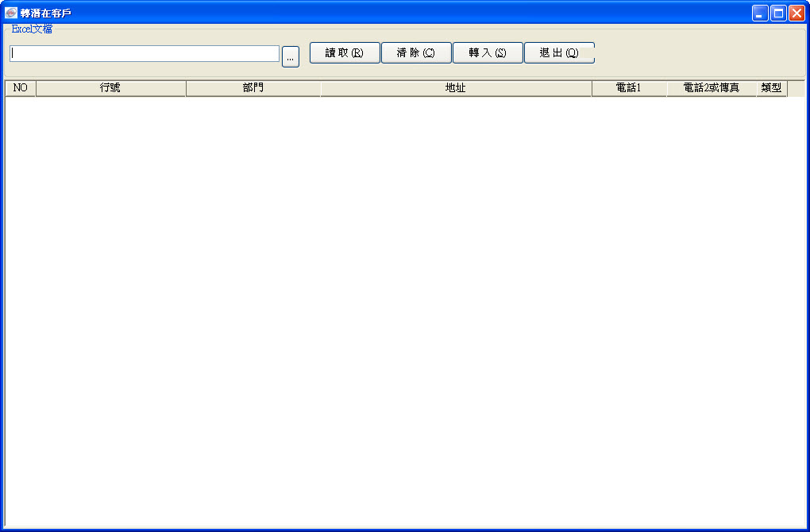The width and height of the screenshot is (810, 532).
Task: Select the 電話1 column header
Action: tap(629, 88)
